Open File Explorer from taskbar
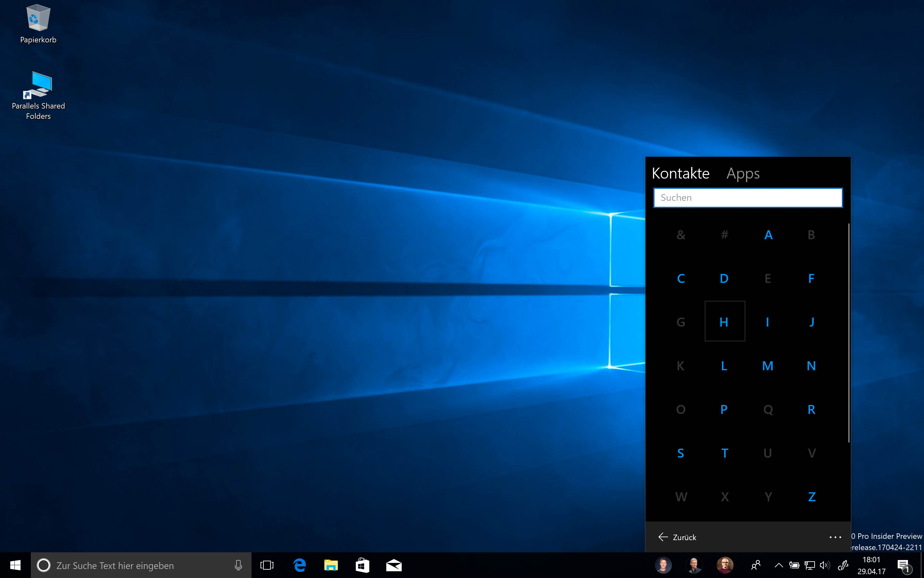 pyautogui.click(x=331, y=565)
